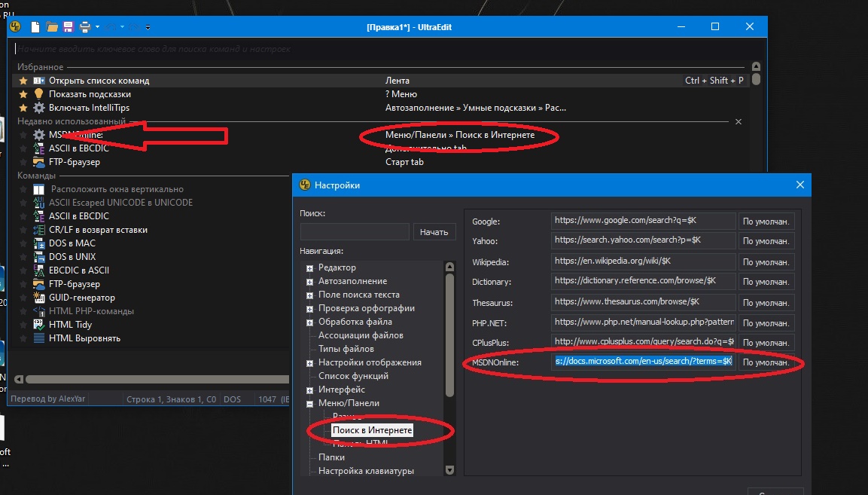Click the Начать search button

(x=434, y=232)
